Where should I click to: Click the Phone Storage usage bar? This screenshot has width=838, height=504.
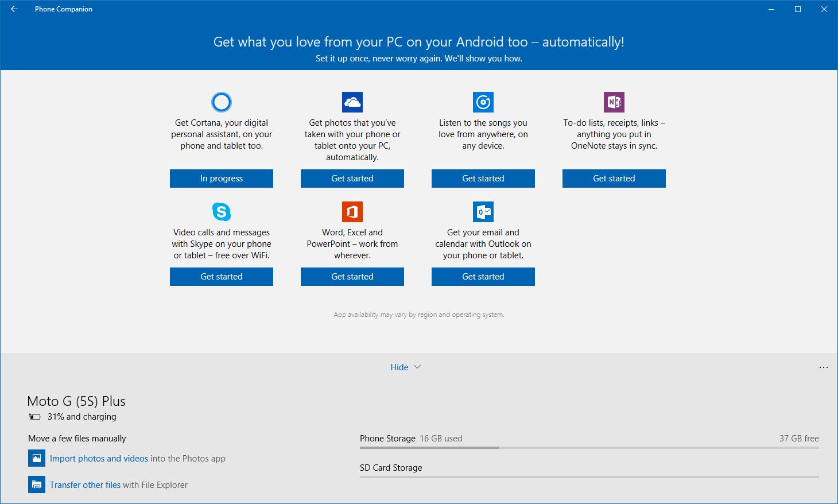click(x=589, y=448)
